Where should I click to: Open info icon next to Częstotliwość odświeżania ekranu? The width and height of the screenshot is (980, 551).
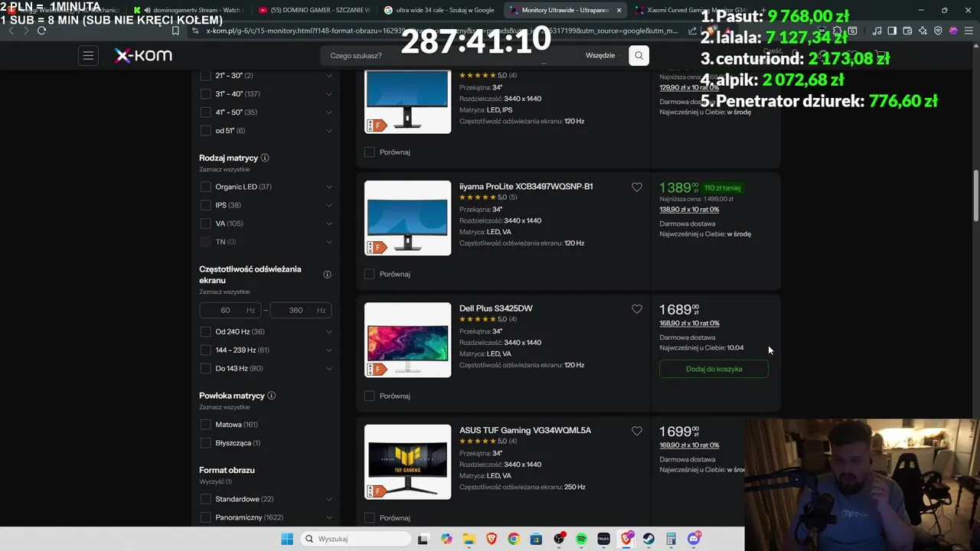point(327,274)
